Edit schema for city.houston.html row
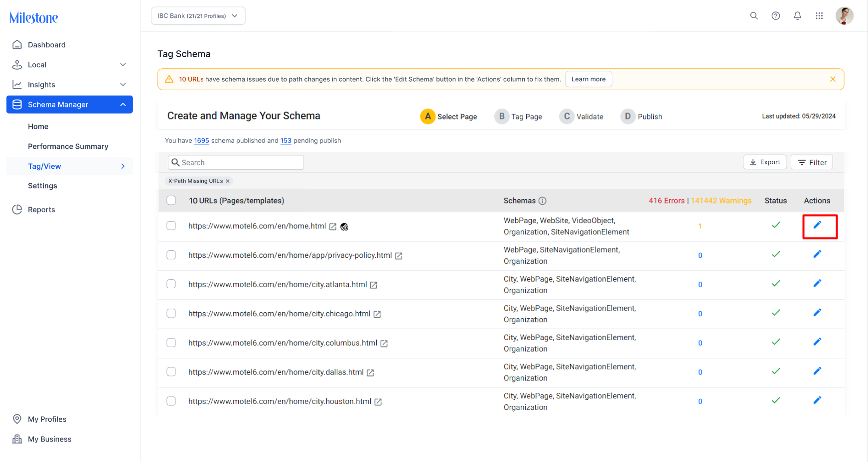 [x=817, y=401]
